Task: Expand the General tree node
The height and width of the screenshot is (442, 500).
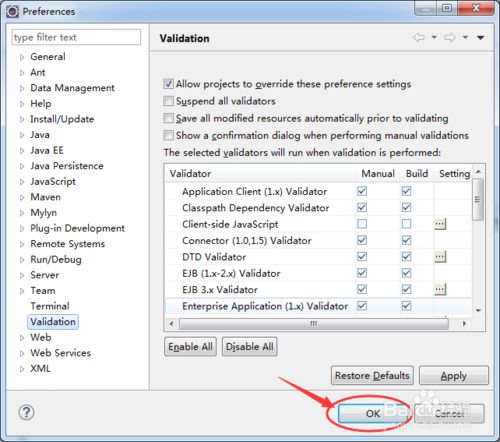Action: point(22,57)
